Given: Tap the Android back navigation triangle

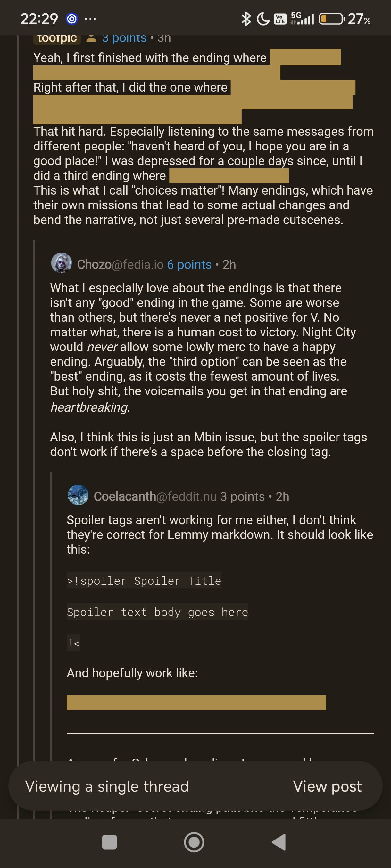Looking at the screenshot, I should (x=279, y=842).
